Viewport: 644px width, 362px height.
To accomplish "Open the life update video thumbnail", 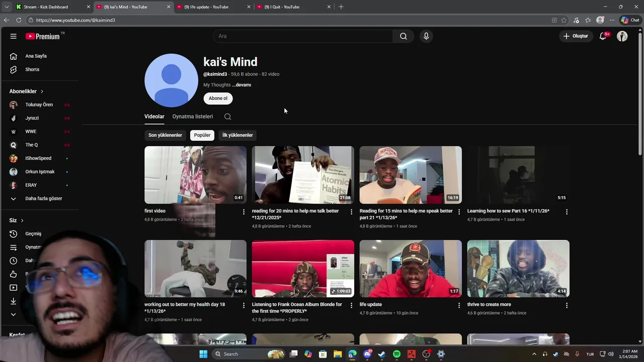I will [411, 268].
